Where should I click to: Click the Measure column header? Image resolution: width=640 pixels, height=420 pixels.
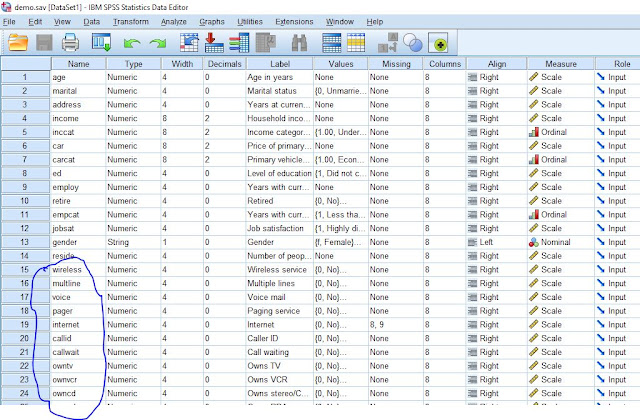coord(561,64)
